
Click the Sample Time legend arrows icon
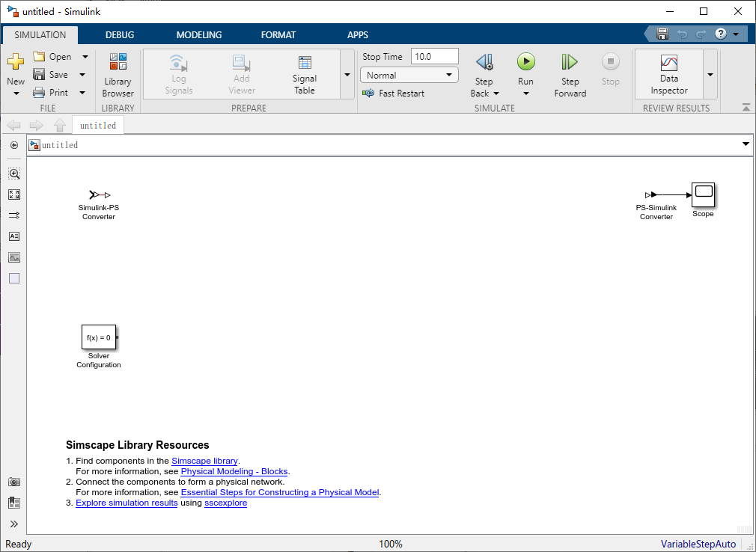(x=14, y=215)
